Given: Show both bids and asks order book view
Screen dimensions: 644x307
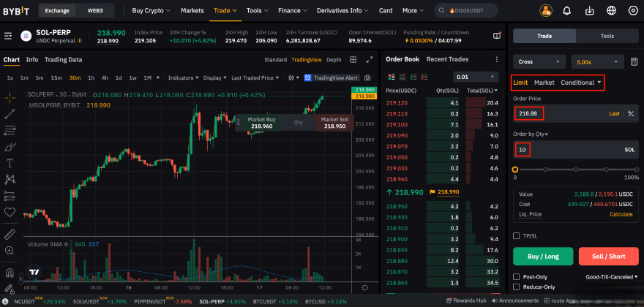Looking at the screenshot, I should click(391, 77).
